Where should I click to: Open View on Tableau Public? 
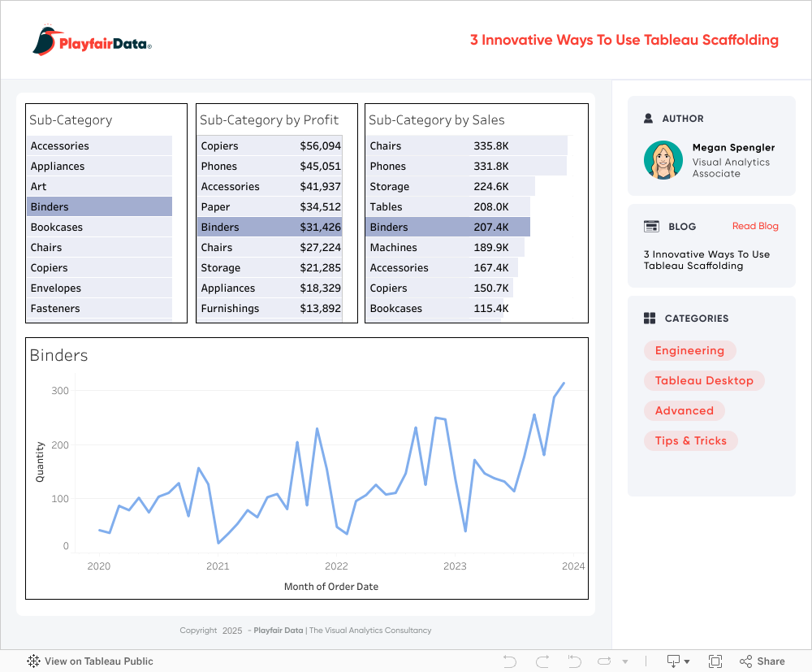[x=90, y=661]
